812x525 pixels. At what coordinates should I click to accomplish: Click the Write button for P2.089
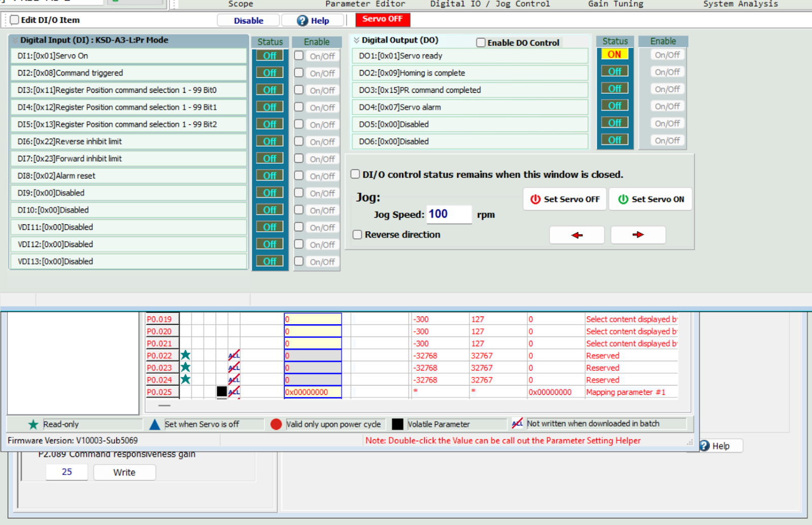(124, 472)
